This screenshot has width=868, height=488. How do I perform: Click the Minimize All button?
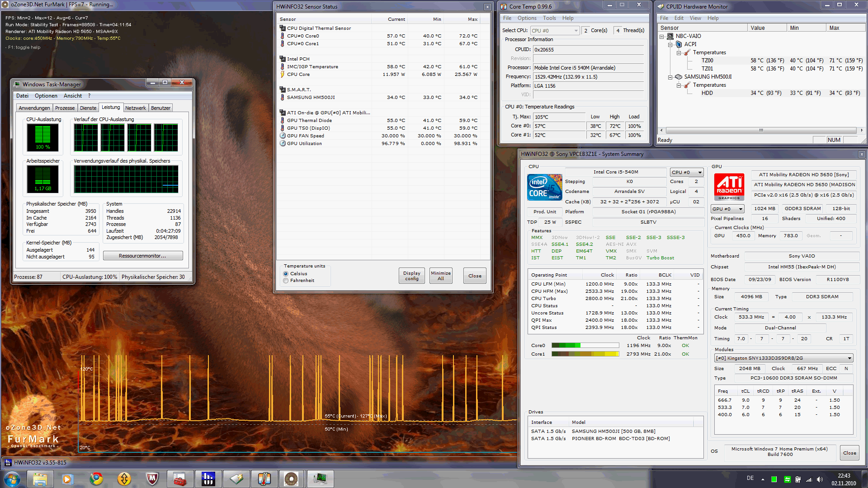click(x=440, y=276)
